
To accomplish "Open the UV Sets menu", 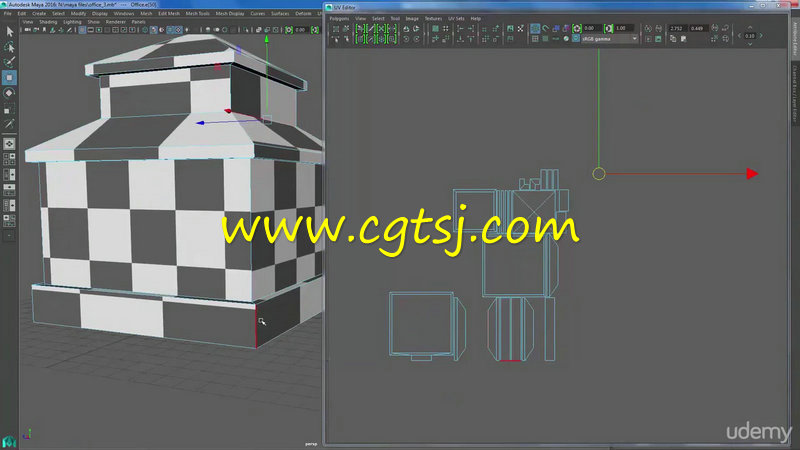I will click(456, 18).
